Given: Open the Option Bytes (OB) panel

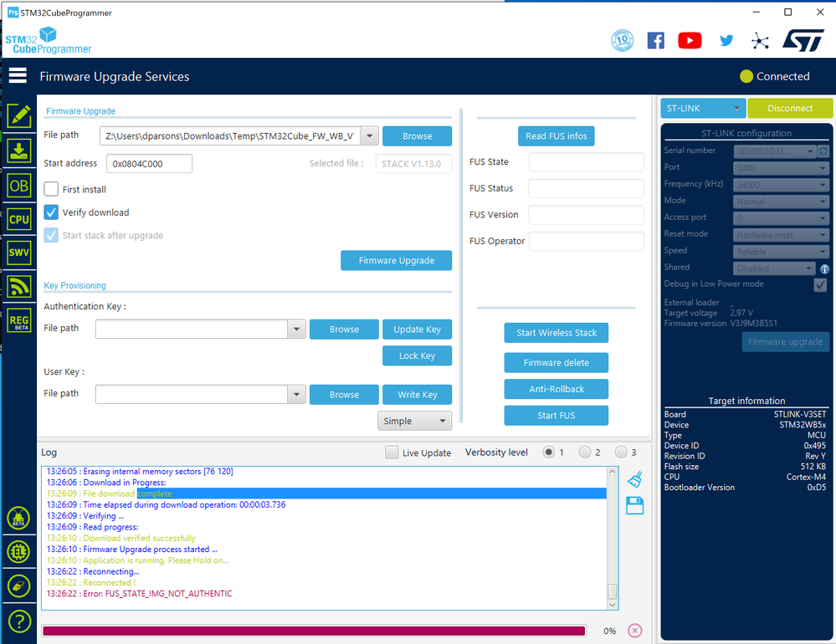Looking at the screenshot, I should click(x=19, y=186).
